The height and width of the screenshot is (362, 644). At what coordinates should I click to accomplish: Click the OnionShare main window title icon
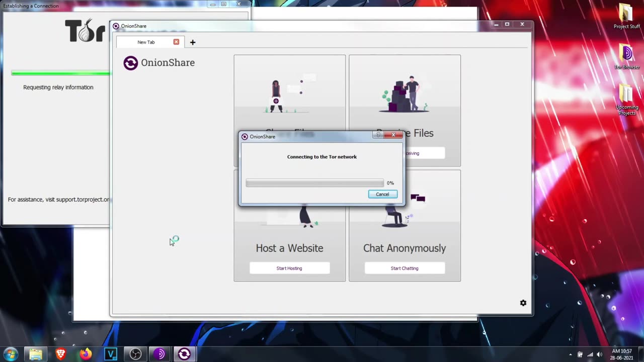coord(116,26)
